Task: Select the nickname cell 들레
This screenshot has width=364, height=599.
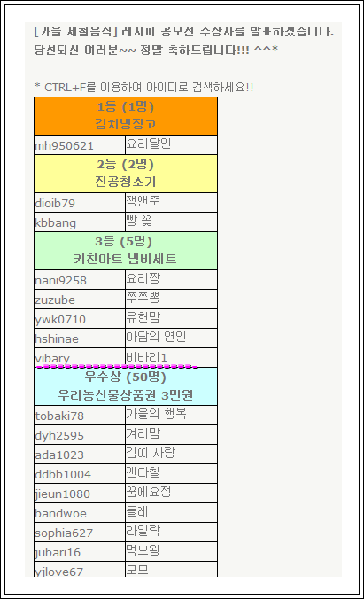Action: (x=171, y=513)
